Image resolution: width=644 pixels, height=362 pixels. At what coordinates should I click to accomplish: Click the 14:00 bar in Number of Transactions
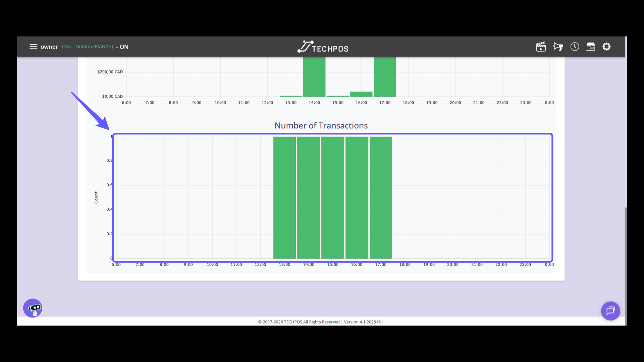click(309, 198)
